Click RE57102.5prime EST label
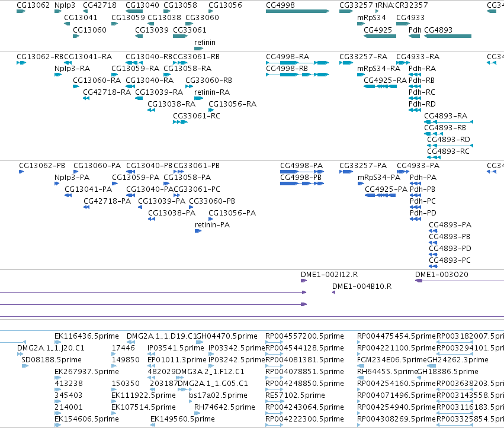The image size is (504, 428). pos(295,395)
